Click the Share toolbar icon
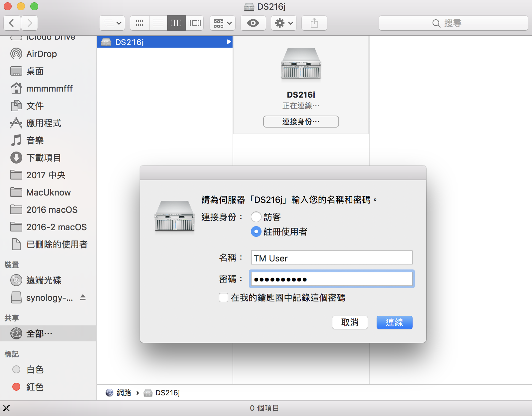The height and width of the screenshot is (416, 532). [314, 23]
